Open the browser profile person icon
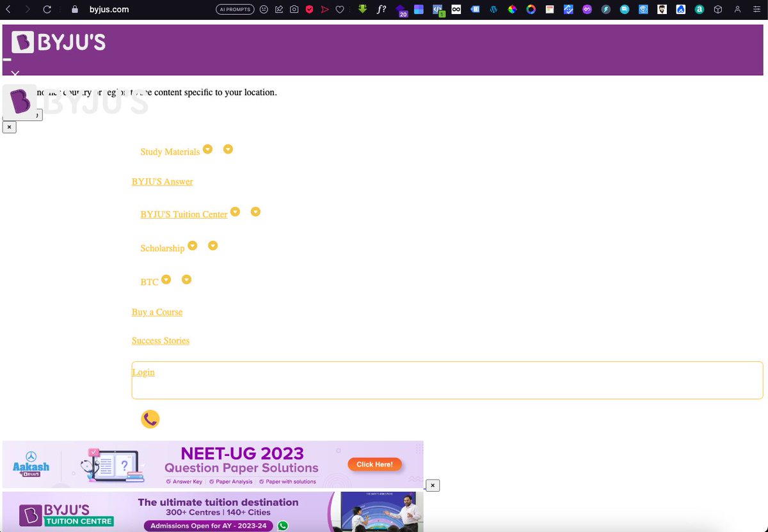 [x=738, y=10]
